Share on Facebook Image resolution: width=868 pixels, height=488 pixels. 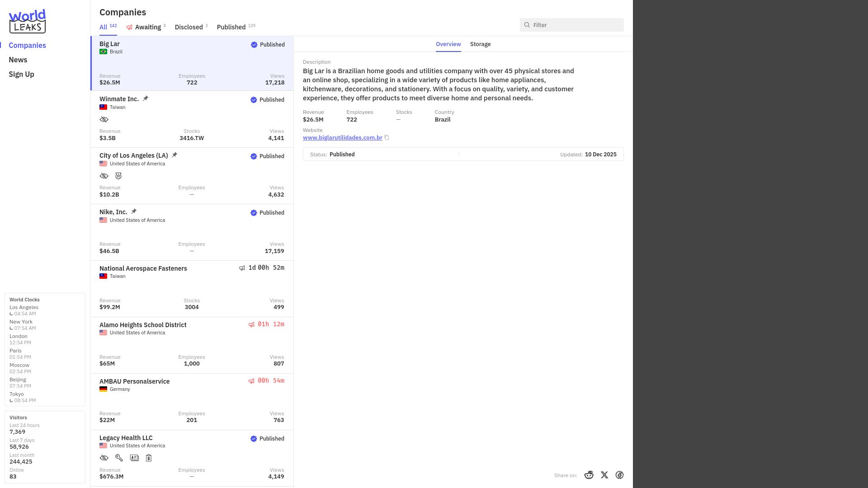619,475
